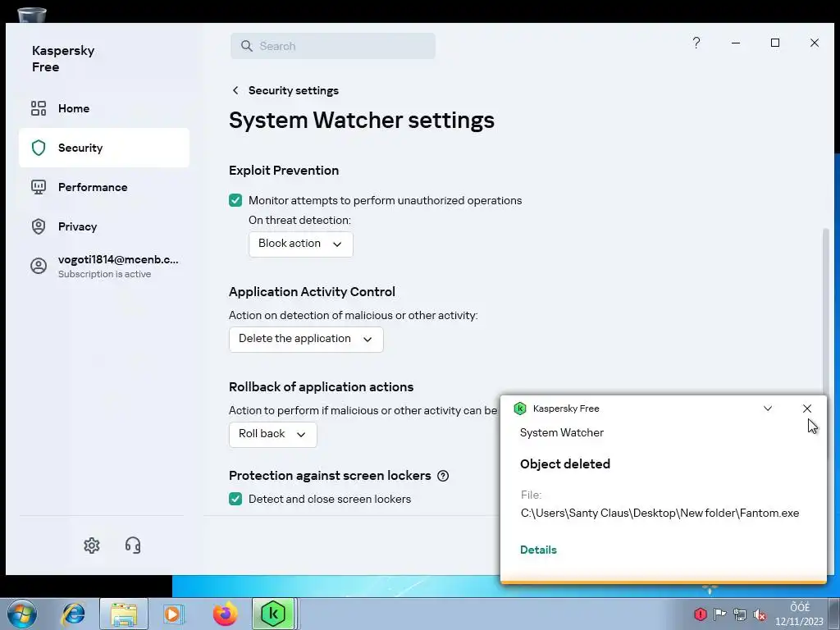Minimize the Kaspersky window
The width and height of the screenshot is (840, 630).
pos(736,43)
